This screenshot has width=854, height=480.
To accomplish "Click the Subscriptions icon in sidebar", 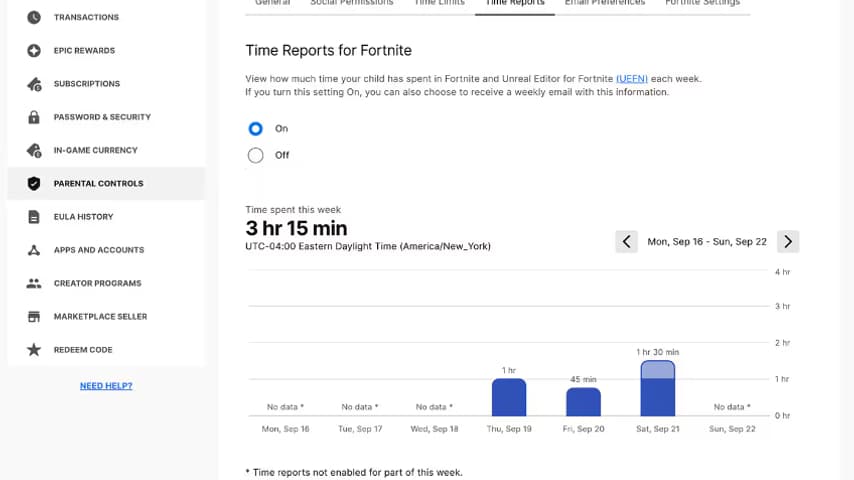I will [34, 84].
